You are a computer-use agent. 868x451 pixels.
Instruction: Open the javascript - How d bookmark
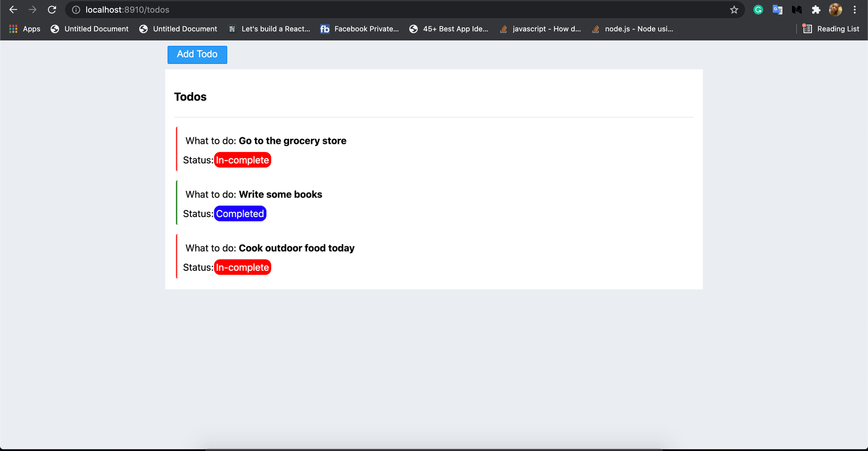click(x=540, y=29)
